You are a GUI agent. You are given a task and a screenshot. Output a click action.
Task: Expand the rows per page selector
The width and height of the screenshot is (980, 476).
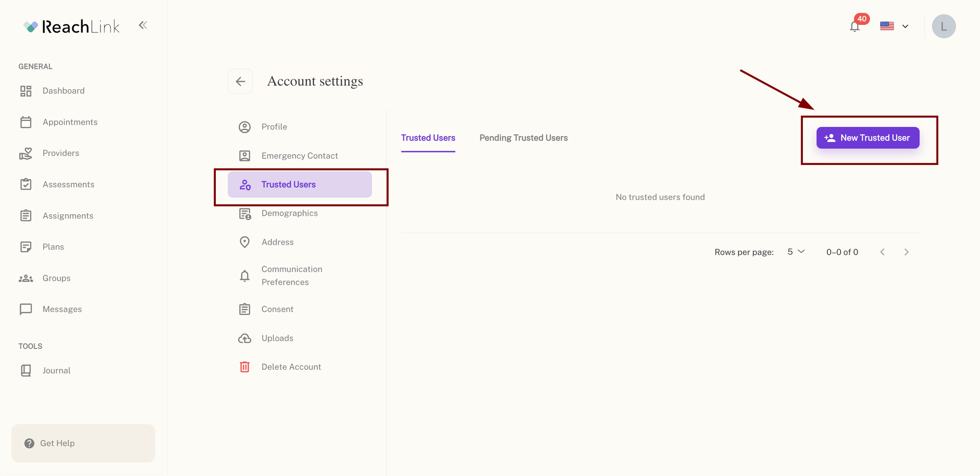pyautogui.click(x=796, y=252)
